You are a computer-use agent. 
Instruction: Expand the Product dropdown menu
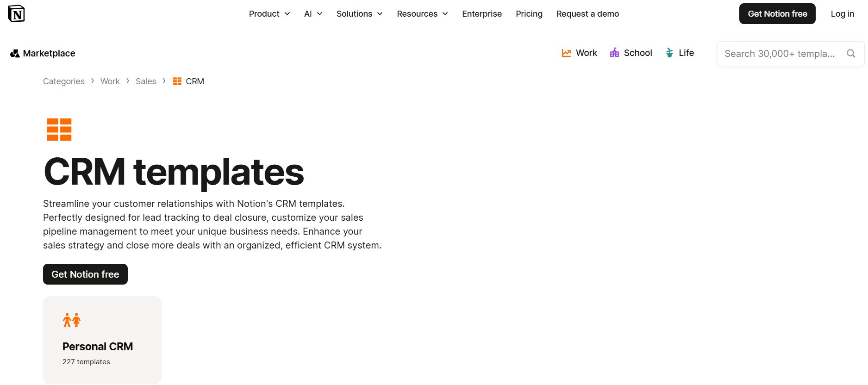[269, 14]
